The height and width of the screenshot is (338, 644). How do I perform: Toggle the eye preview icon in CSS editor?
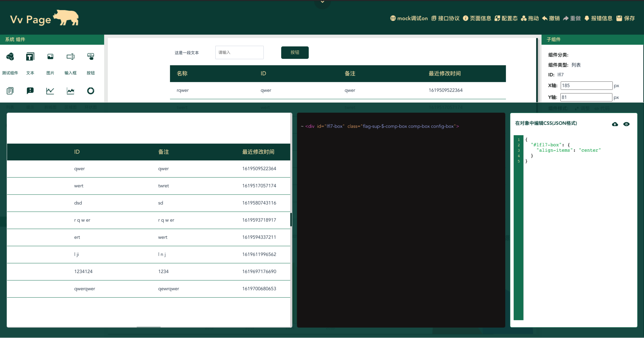[626, 124]
